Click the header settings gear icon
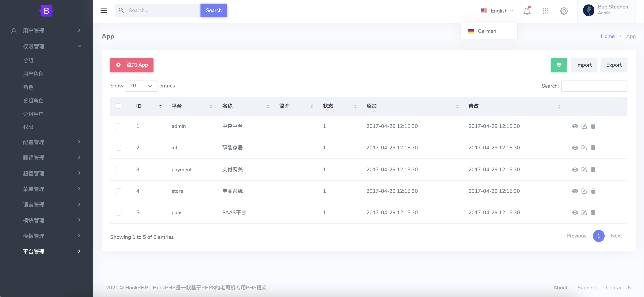This screenshot has width=644, height=297. pos(564,11)
